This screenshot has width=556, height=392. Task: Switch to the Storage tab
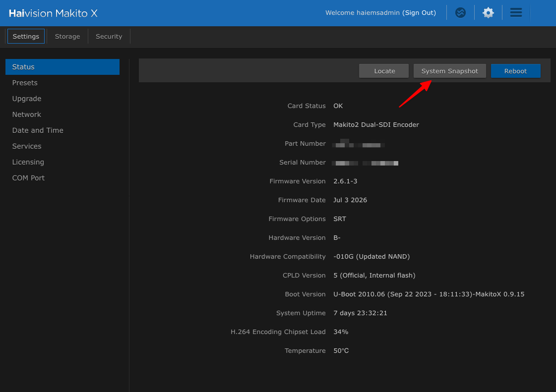67,36
